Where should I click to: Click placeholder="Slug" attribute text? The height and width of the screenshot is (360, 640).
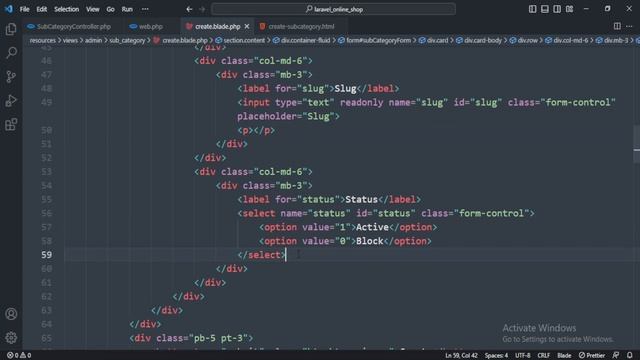[286, 116]
